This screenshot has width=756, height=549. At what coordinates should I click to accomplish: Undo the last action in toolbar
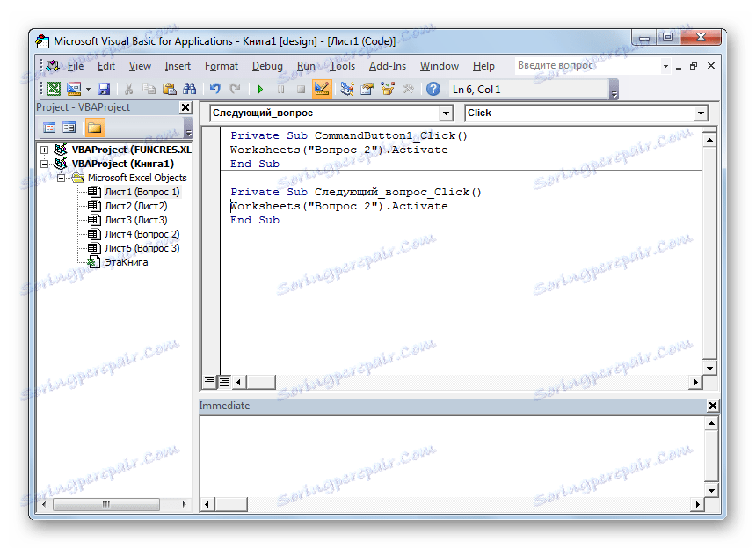click(x=215, y=89)
